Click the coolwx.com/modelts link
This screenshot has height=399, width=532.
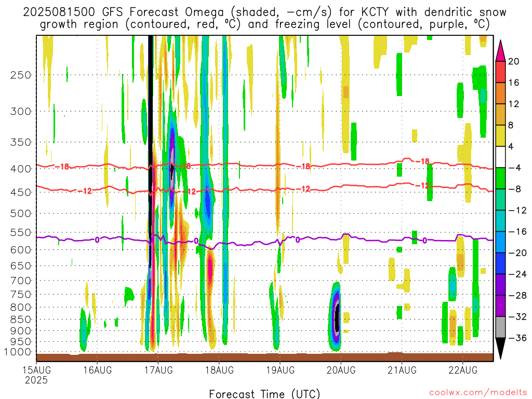click(x=478, y=393)
